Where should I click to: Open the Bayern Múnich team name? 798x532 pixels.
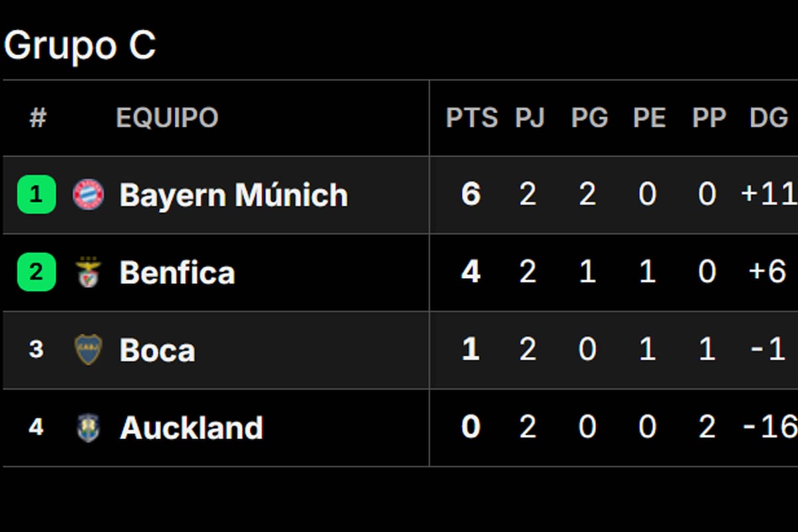[233, 195]
